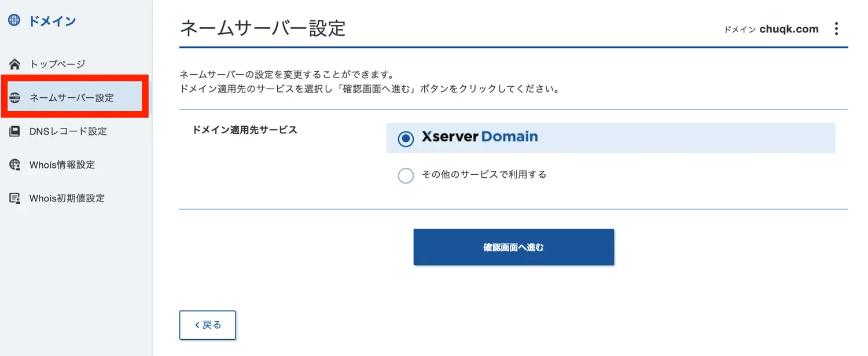Select the Xserver Domain radio button

click(x=406, y=138)
